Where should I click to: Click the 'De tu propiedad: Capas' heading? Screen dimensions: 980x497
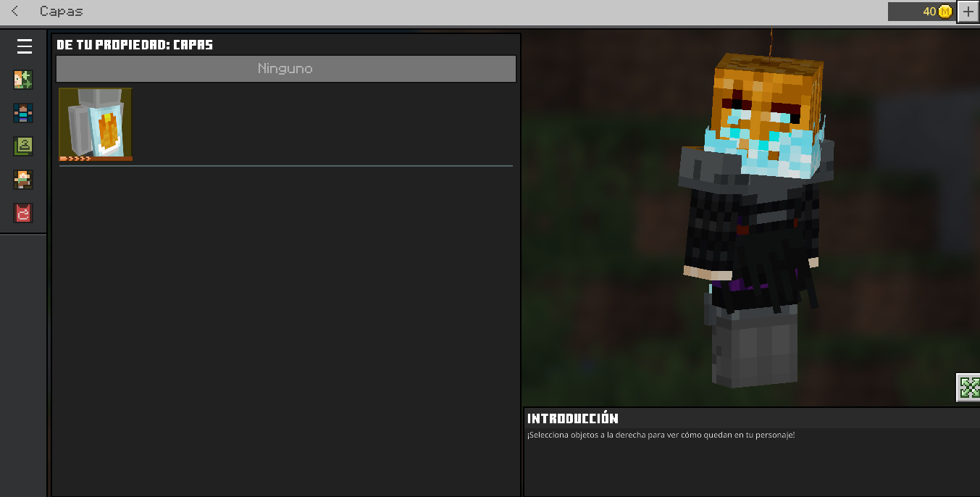click(x=135, y=45)
